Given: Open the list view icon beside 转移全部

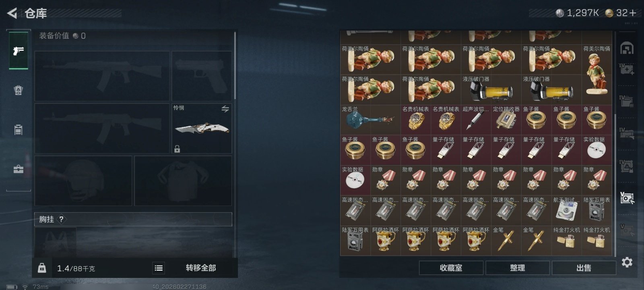Looking at the screenshot, I should click(x=159, y=268).
